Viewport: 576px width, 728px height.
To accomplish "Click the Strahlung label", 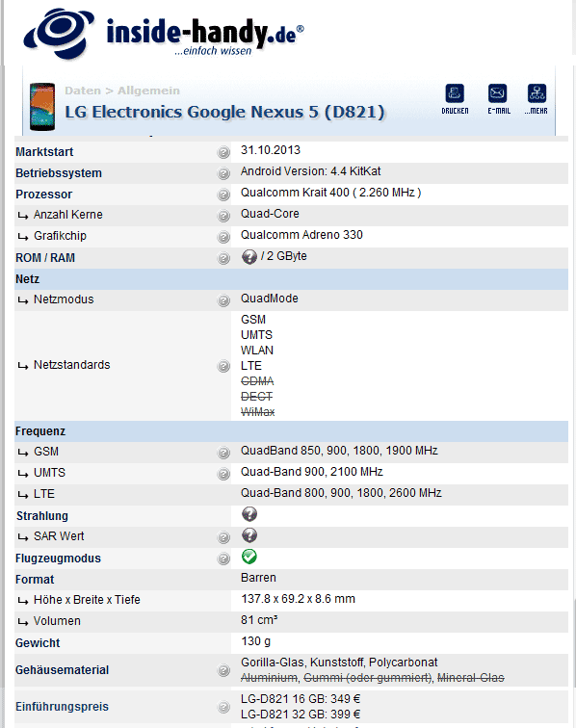I will tap(42, 516).
